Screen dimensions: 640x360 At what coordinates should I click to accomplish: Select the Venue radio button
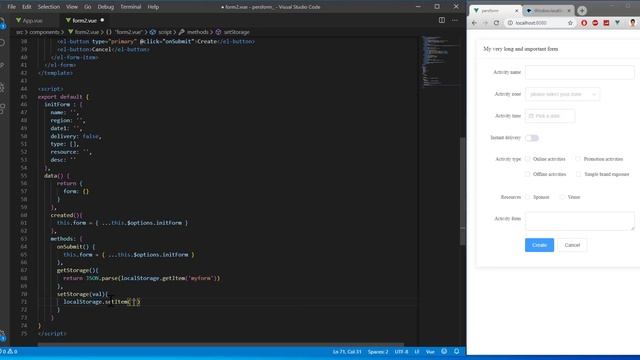point(562,197)
